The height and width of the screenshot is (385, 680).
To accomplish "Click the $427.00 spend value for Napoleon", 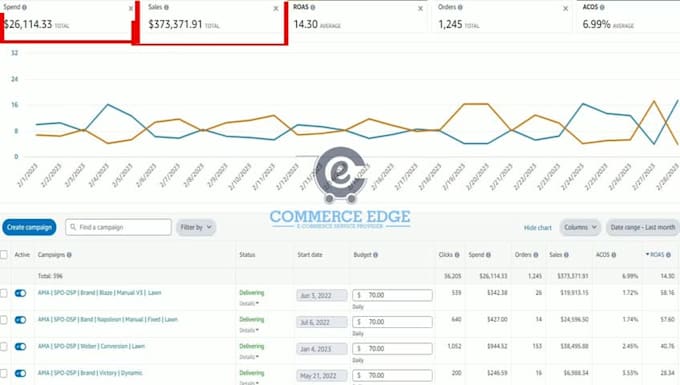I will [497, 320].
